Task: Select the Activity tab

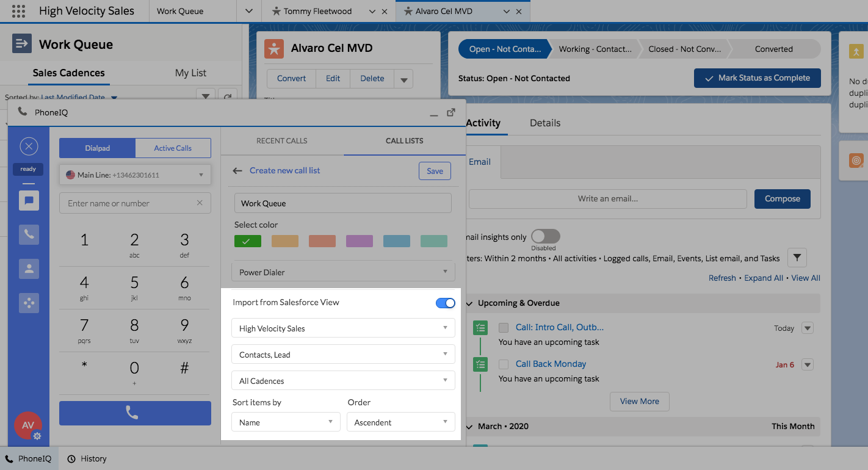Action: click(x=483, y=123)
